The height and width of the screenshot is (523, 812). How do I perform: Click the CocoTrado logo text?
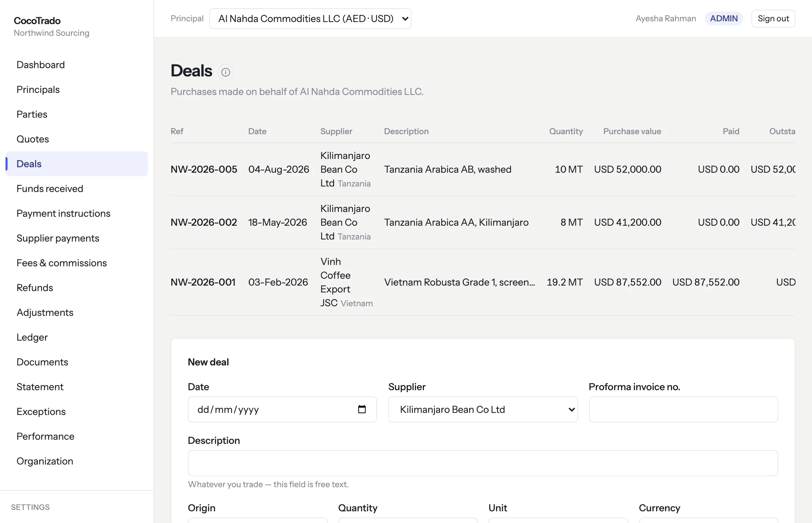[37, 21]
